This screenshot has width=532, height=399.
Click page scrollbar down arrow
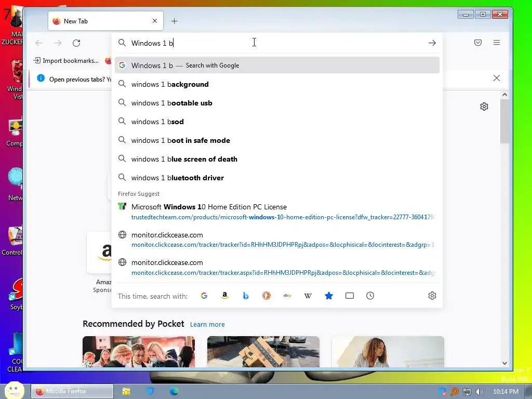[504, 363]
